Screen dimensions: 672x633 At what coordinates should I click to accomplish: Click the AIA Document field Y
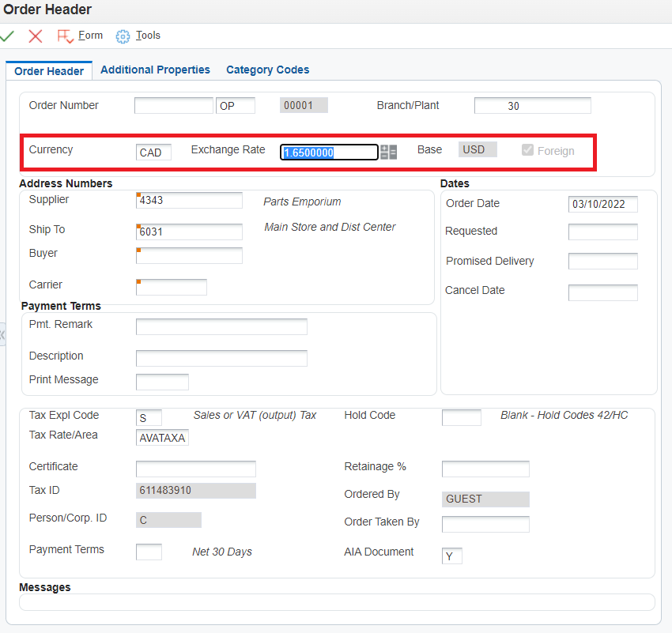click(x=452, y=556)
